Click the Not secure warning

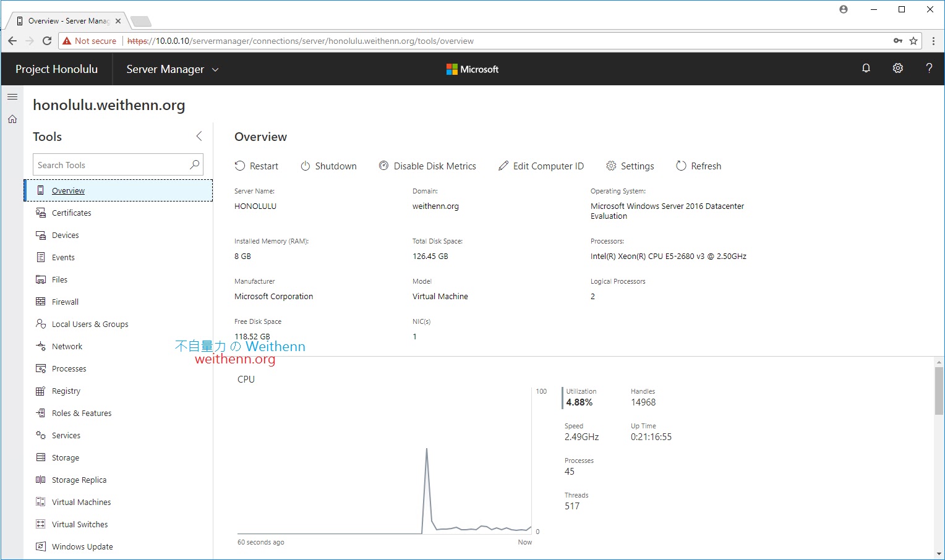click(90, 41)
